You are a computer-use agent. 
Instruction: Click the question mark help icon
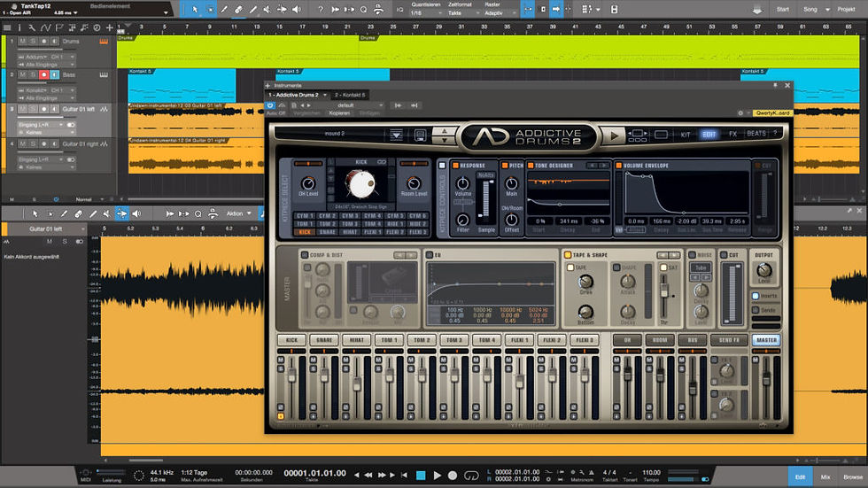pyautogui.click(x=320, y=9)
